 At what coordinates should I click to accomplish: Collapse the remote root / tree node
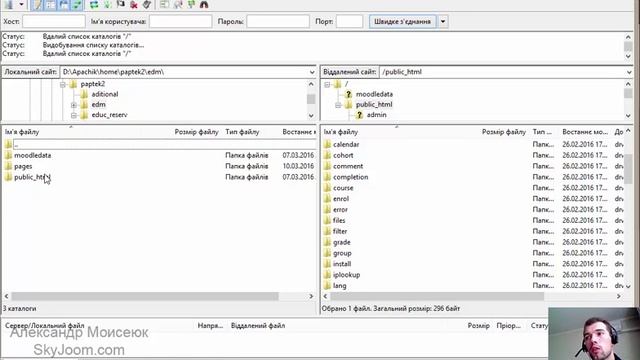pyautogui.click(x=327, y=84)
